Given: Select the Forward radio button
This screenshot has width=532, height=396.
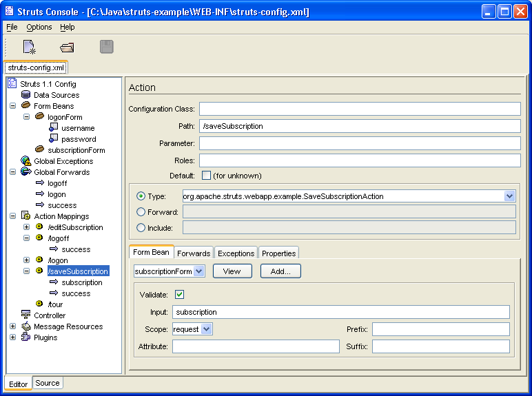Looking at the screenshot, I should point(141,212).
